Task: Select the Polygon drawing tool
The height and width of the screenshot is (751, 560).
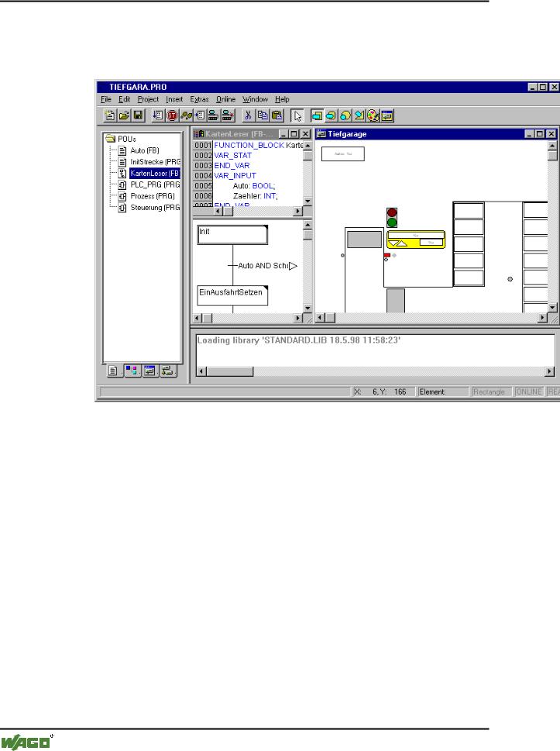Action: coord(359,115)
